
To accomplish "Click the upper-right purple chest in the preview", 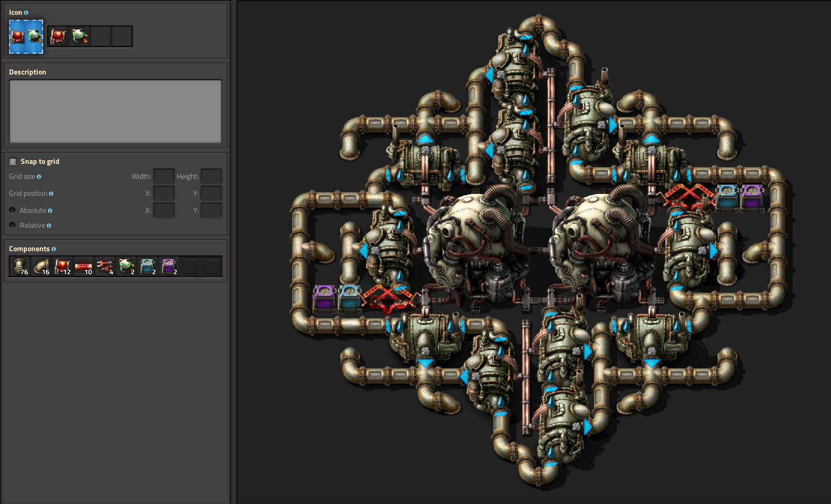I will tap(752, 197).
